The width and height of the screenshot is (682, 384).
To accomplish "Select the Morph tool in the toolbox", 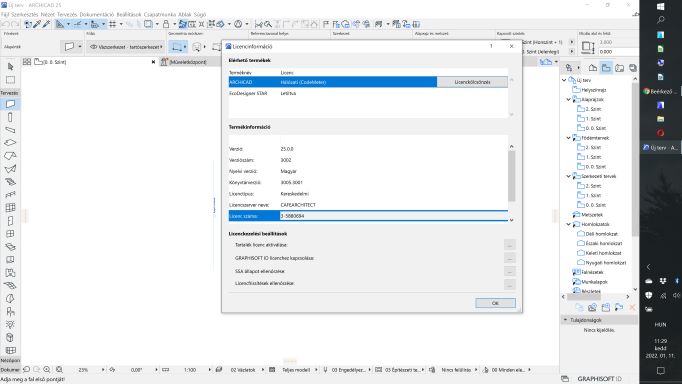I will pos(10,298).
